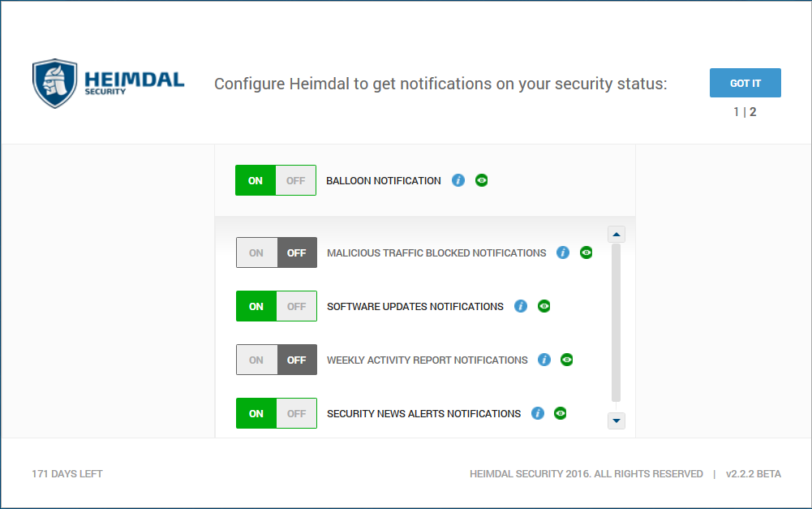Click the scroll up arrow in notification list
The image size is (812, 509).
click(617, 235)
